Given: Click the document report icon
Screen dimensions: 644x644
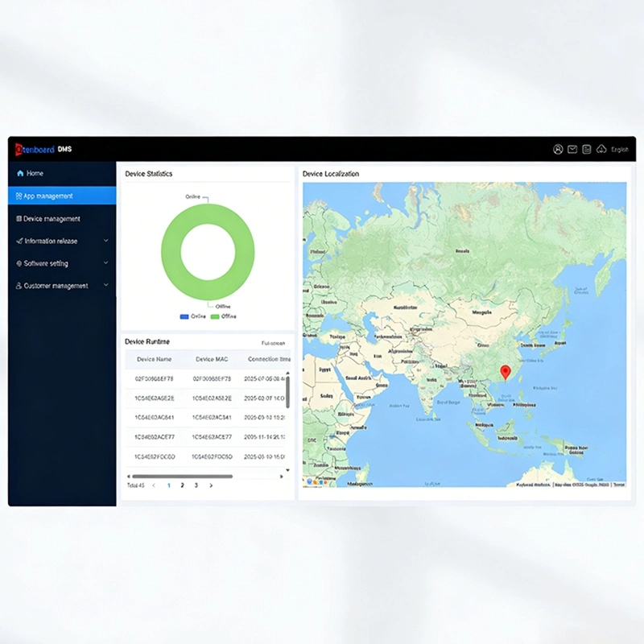Looking at the screenshot, I should [587, 150].
